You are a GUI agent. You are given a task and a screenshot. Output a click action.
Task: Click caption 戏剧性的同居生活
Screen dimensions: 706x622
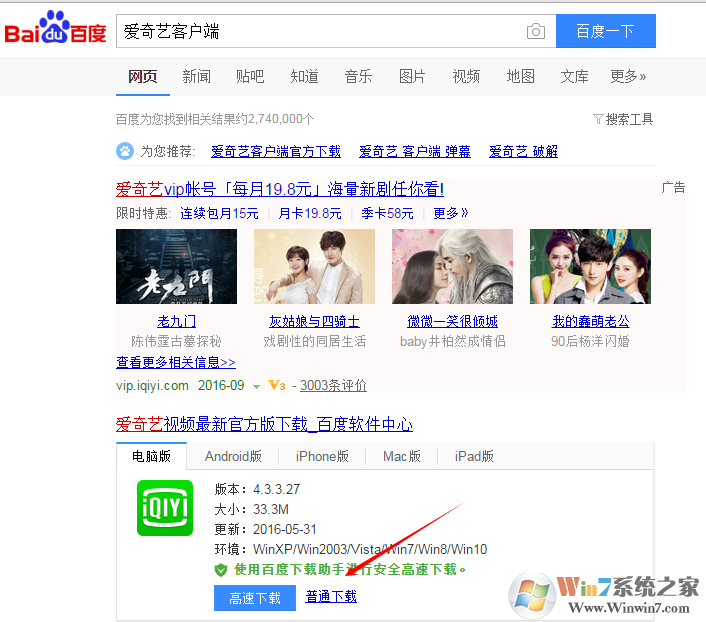(314, 341)
